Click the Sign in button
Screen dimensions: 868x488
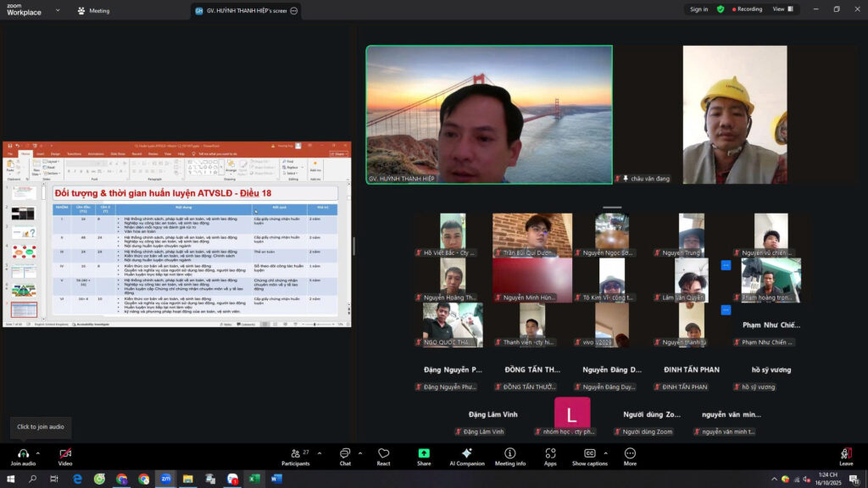[x=698, y=9]
